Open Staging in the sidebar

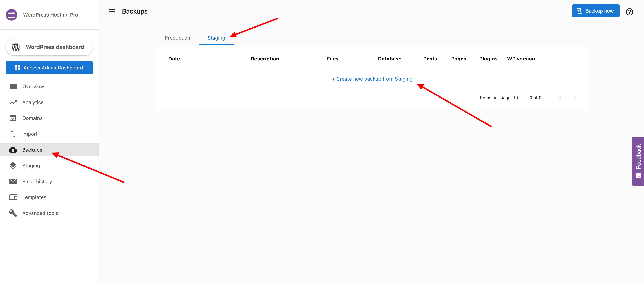coord(50,165)
